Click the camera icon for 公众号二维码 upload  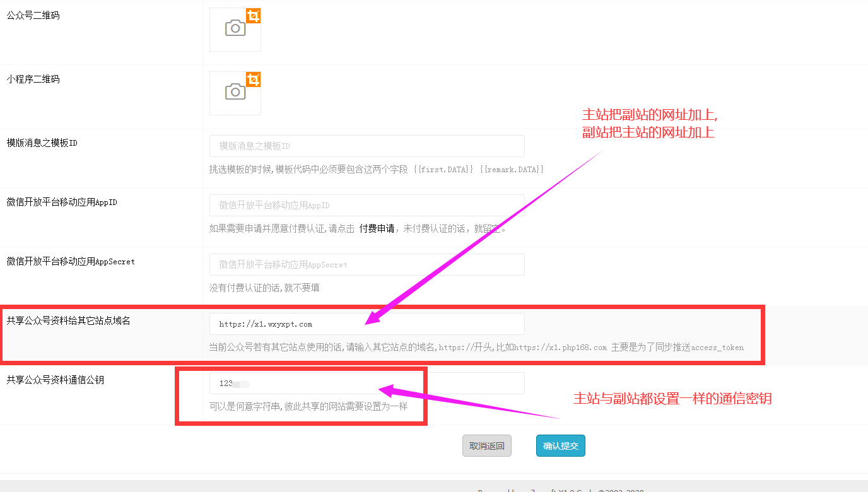[235, 28]
